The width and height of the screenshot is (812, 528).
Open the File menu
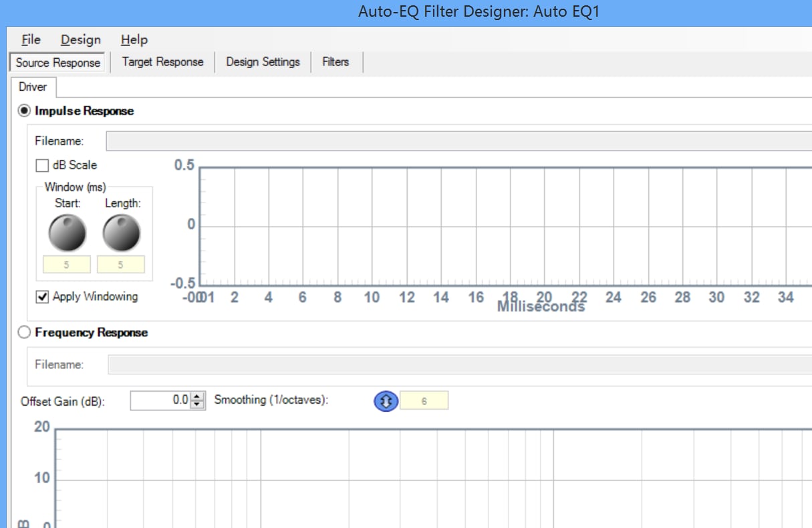click(x=31, y=39)
